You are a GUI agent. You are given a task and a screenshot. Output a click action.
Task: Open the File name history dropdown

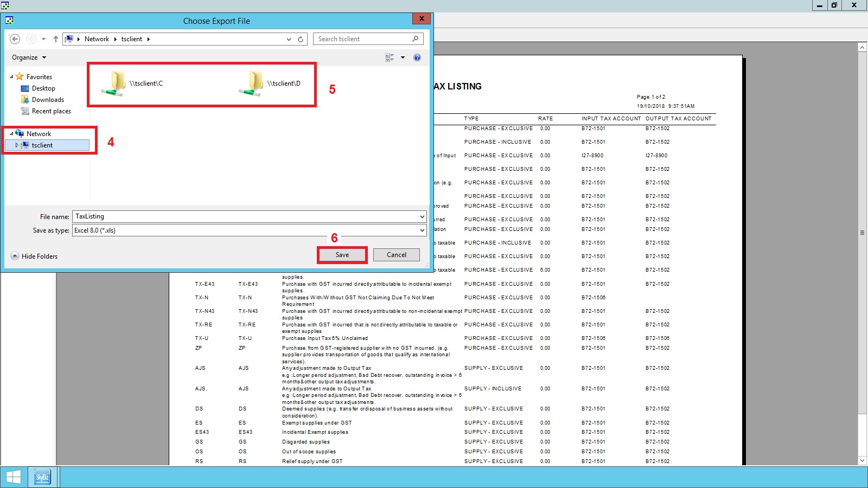422,216
